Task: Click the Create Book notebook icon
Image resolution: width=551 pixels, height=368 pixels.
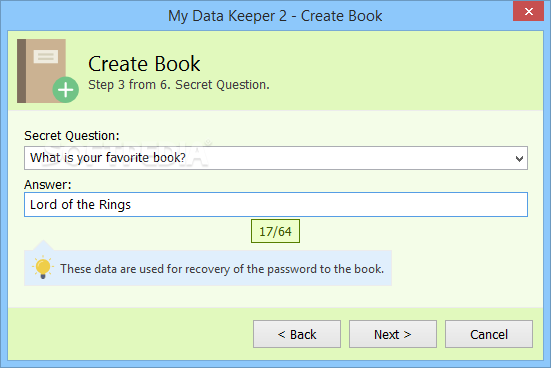Action: (48, 71)
